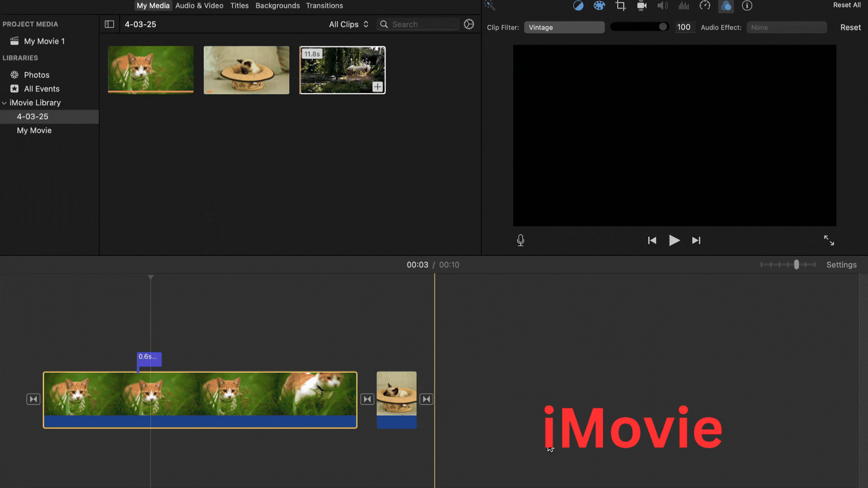
Task: Open the color balance tool
Action: click(x=578, y=6)
